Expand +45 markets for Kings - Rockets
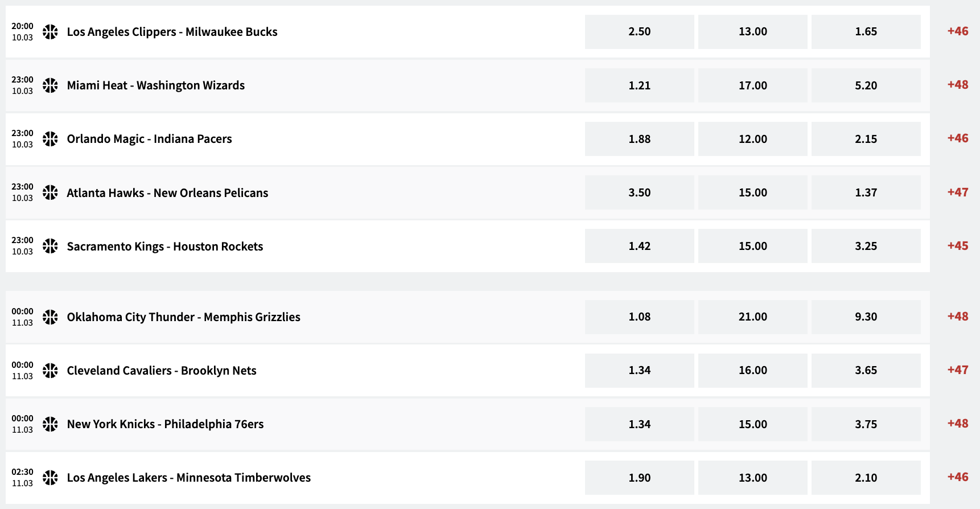The width and height of the screenshot is (980, 509). tap(957, 246)
